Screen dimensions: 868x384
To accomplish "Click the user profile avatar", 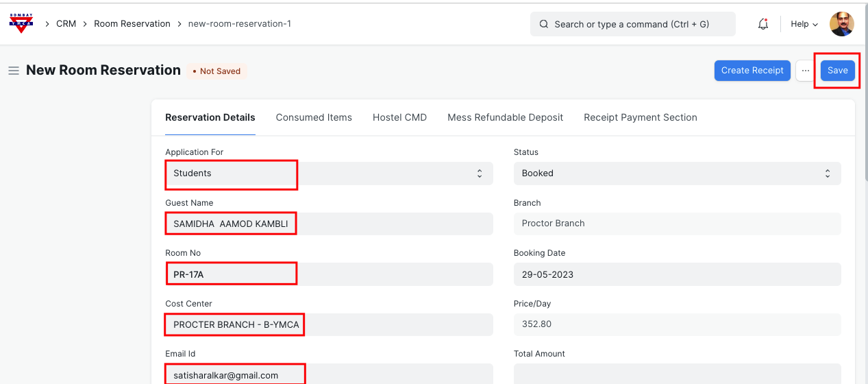I will (841, 24).
